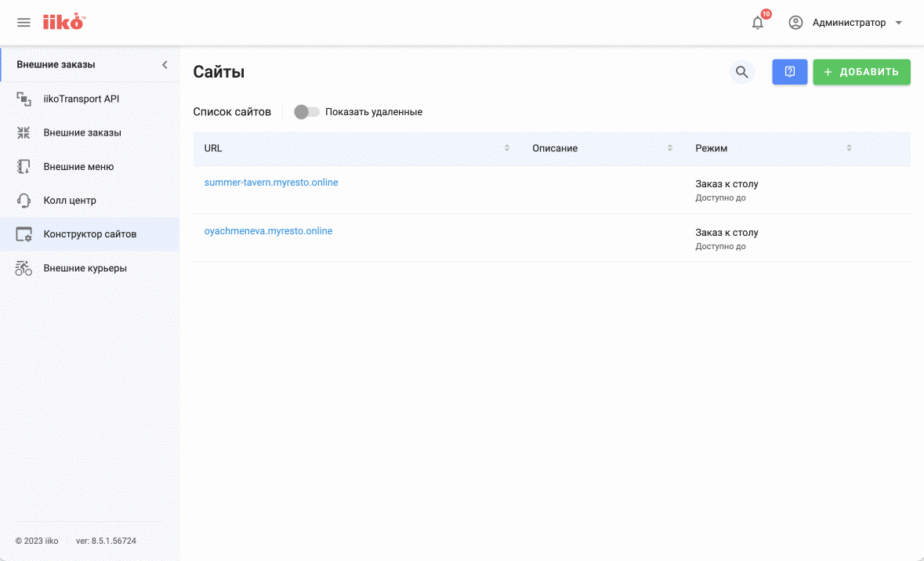This screenshot has height=561, width=924.
Task: Expand the Администратор account dropdown
Action: tap(898, 23)
